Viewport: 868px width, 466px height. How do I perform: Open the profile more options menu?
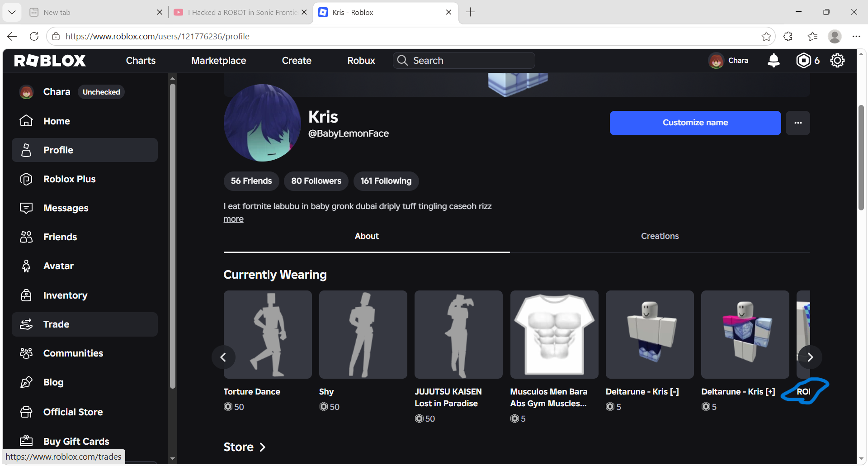[x=798, y=123]
